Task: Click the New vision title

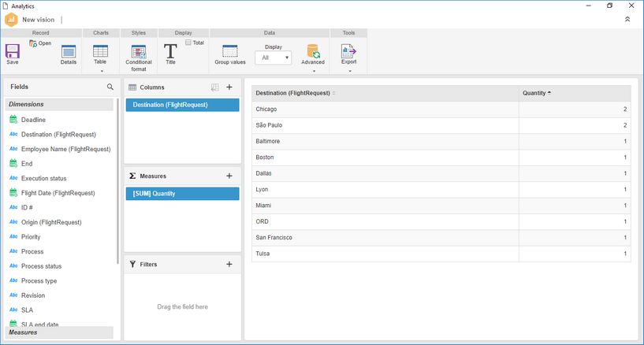Action: pos(38,20)
